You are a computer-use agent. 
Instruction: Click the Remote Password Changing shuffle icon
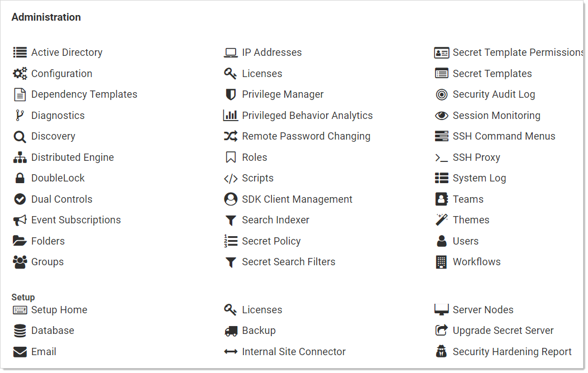(231, 136)
